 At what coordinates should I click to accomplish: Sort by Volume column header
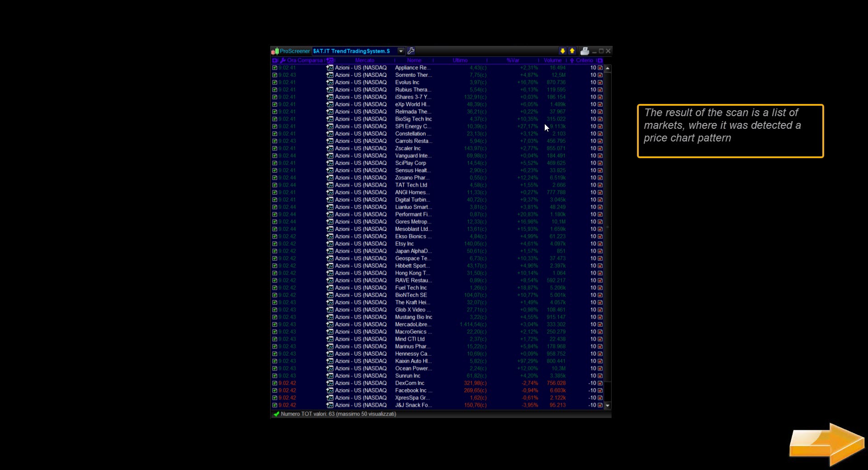[552, 60]
